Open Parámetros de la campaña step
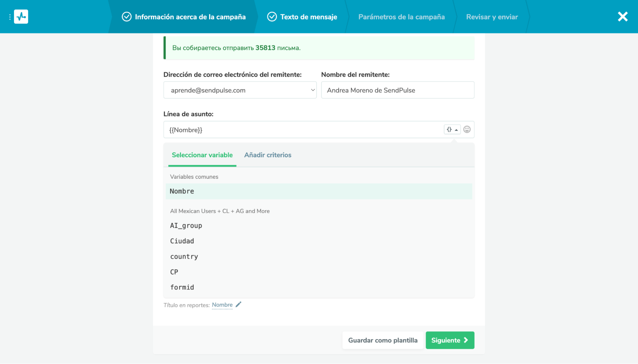Viewport: 638px width, 364px height. 402,17
